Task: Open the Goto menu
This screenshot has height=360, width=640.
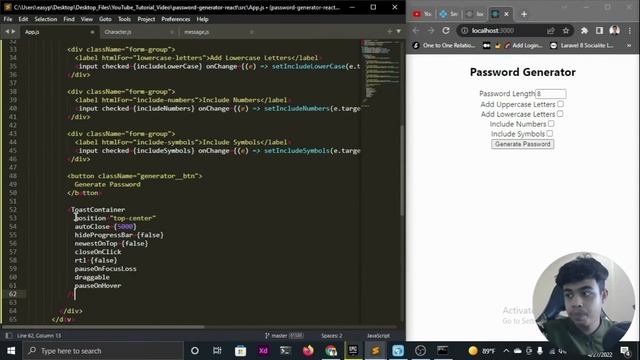Action: pyautogui.click(x=105, y=19)
